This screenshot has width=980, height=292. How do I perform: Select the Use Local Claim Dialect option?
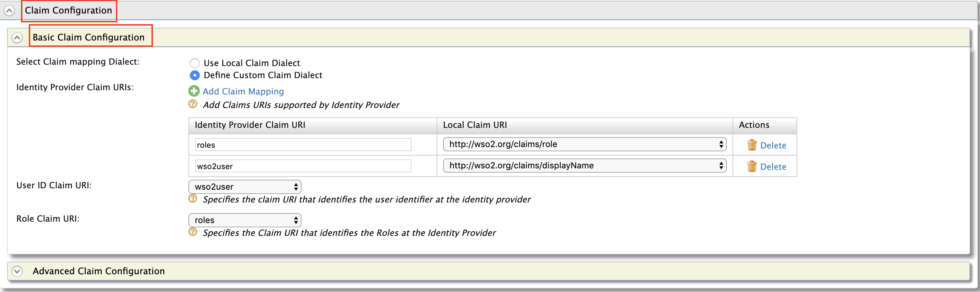tap(195, 63)
